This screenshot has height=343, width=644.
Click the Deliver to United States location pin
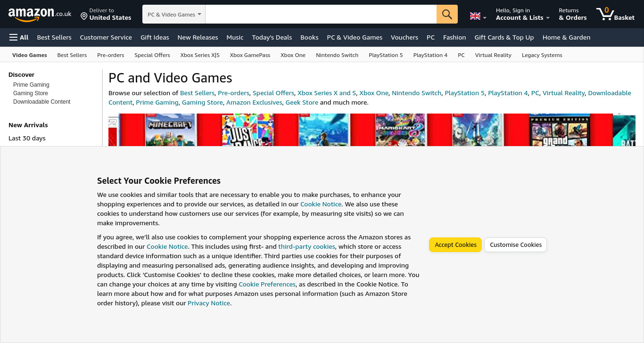point(84,16)
